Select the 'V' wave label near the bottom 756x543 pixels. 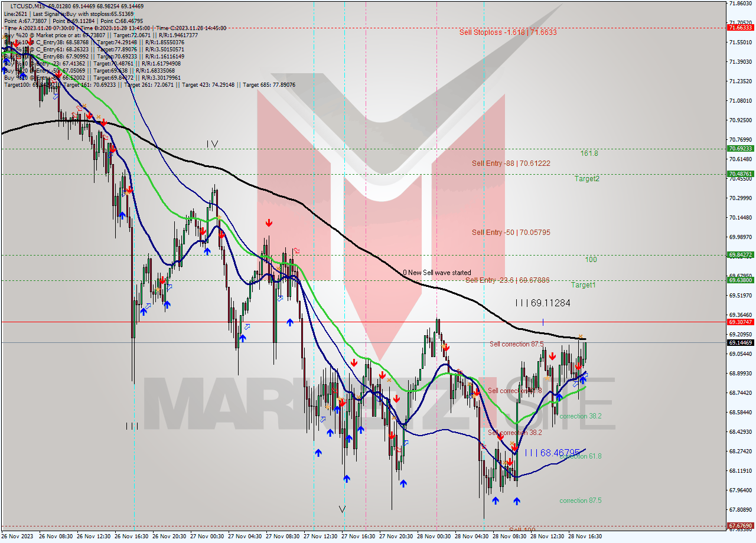coord(342,509)
